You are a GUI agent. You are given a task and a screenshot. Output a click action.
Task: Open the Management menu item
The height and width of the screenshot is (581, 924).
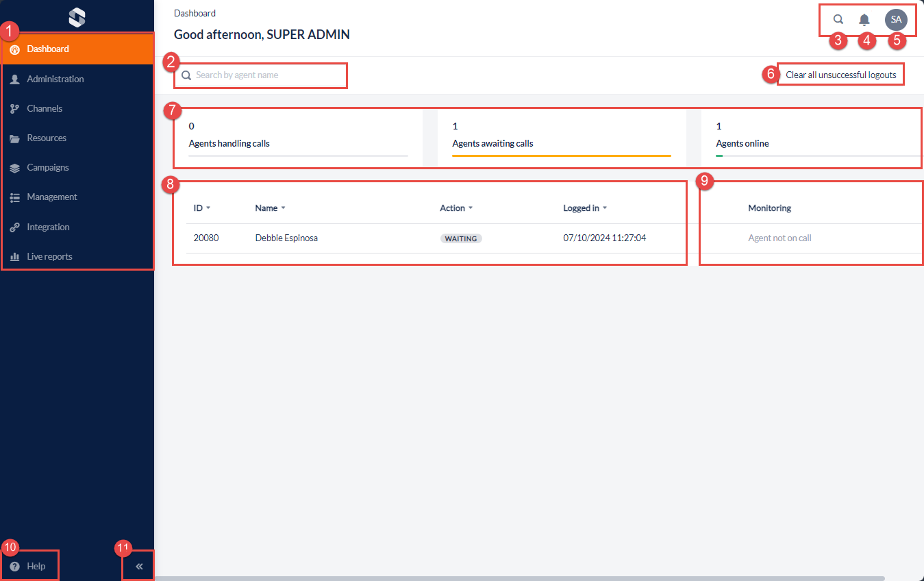(52, 197)
